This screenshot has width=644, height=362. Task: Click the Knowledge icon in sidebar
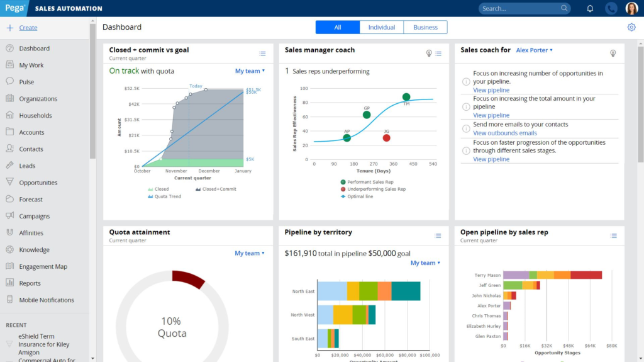10,249
